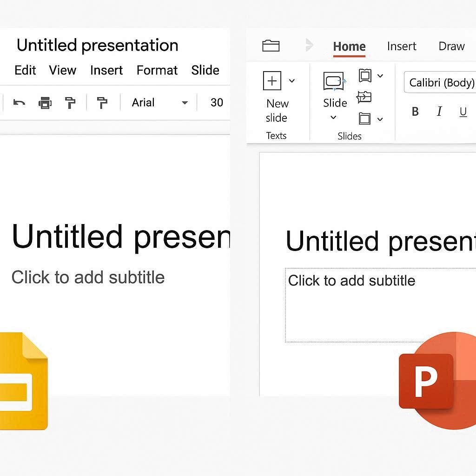Switch to the Insert tab in PowerPoint
This screenshot has height=476, width=476.
point(402,46)
